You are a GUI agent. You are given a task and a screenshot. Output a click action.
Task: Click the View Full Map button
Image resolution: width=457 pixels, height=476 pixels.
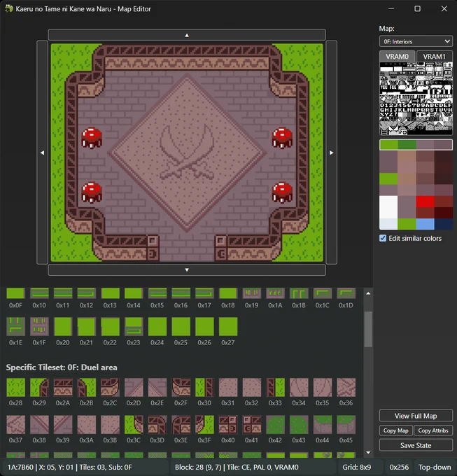point(416,416)
